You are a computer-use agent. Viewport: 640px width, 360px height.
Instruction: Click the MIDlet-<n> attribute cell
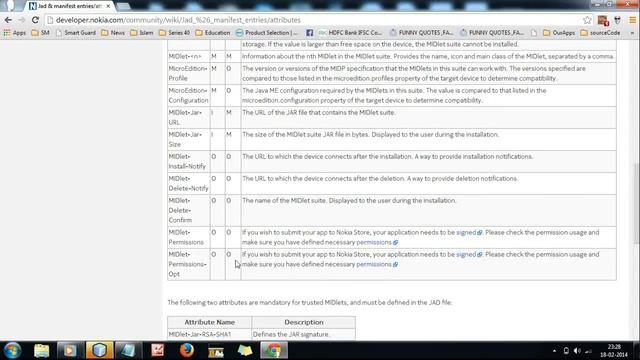click(189, 56)
